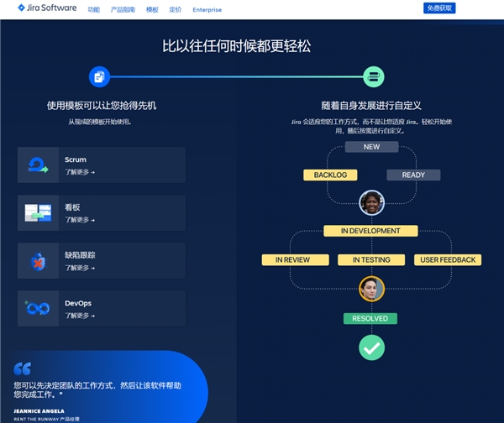
Task: Click the BACKLOG workflow status
Action: click(330, 175)
